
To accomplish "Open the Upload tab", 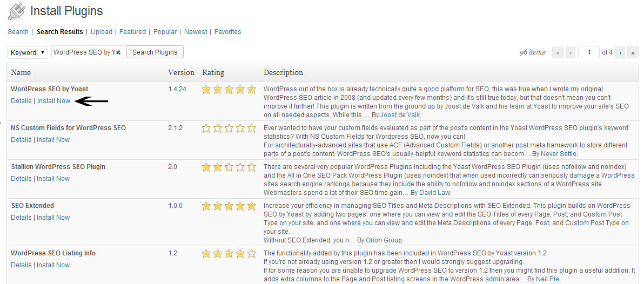I will (x=102, y=32).
